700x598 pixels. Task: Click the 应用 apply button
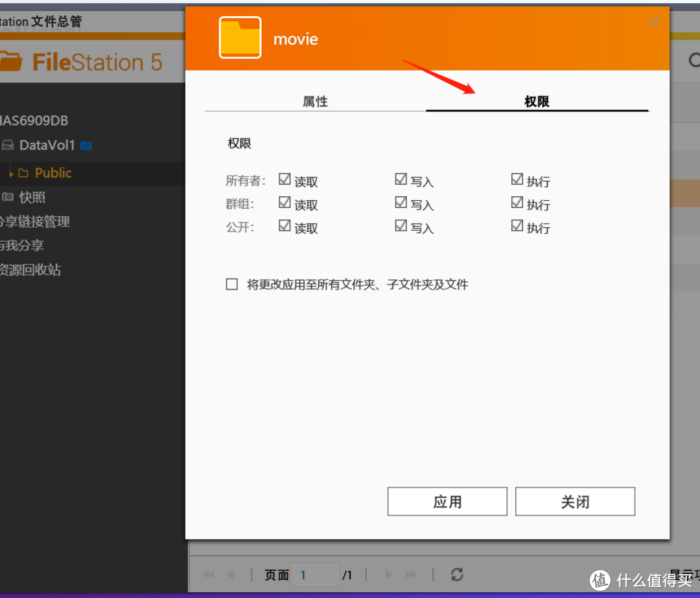447,502
